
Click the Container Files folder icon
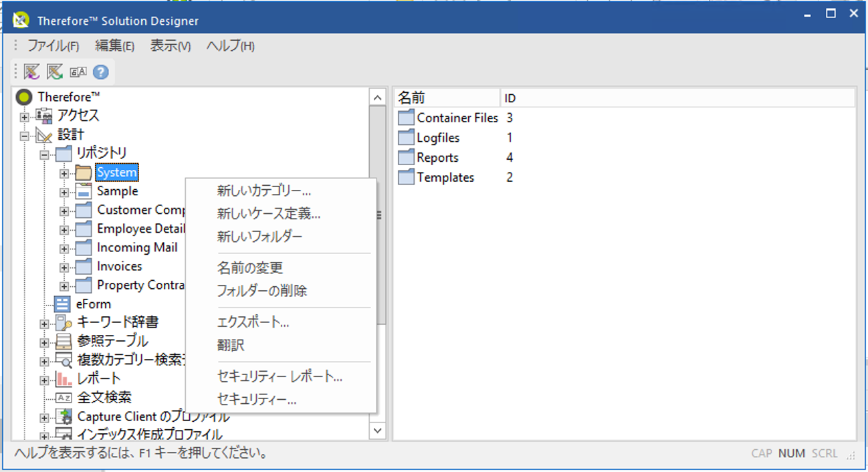coord(406,118)
